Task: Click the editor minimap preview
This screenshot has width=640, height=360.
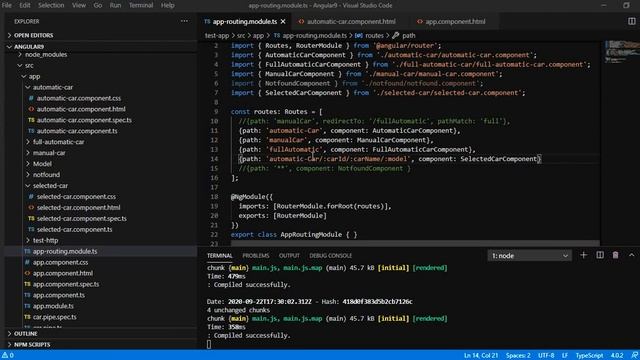Action: 621,51
